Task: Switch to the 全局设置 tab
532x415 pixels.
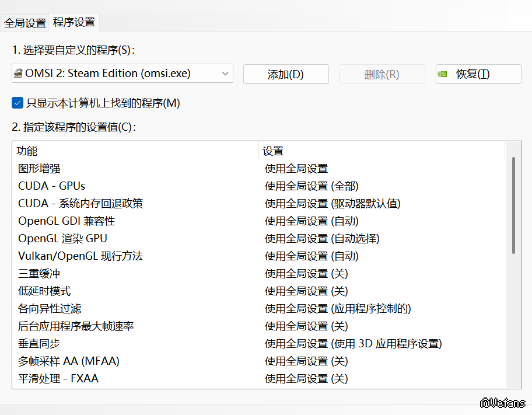Action: click(24, 23)
